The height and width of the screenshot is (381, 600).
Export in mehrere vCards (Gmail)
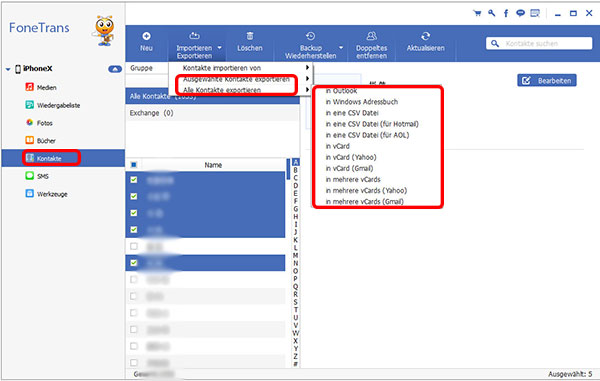[365, 201]
